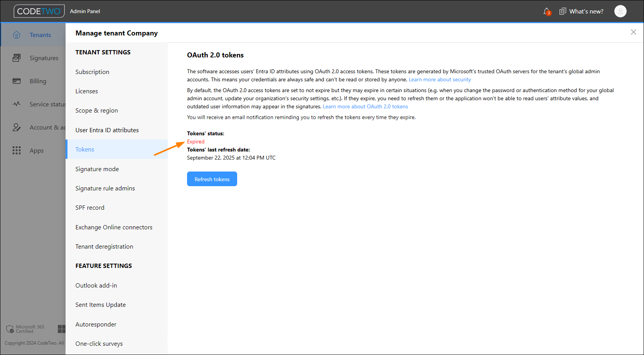Viewport: 644px width, 355px height.
Task: Open Exchange Online connectors
Action: click(116, 227)
